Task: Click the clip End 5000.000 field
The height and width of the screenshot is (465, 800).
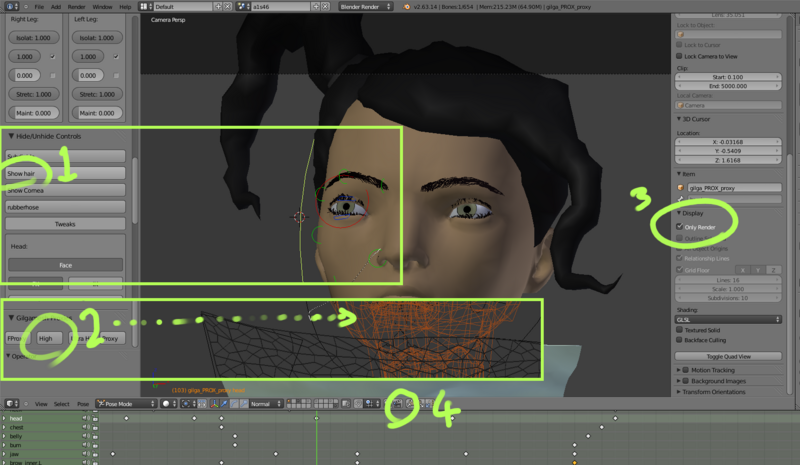Action: (x=727, y=87)
